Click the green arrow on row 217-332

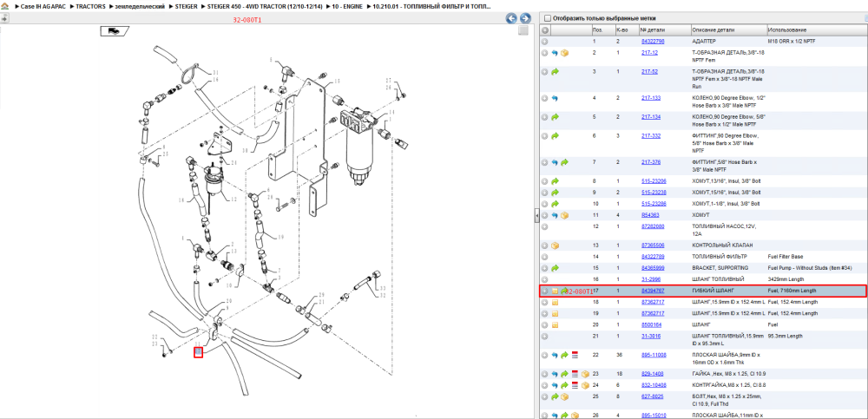(556, 135)
